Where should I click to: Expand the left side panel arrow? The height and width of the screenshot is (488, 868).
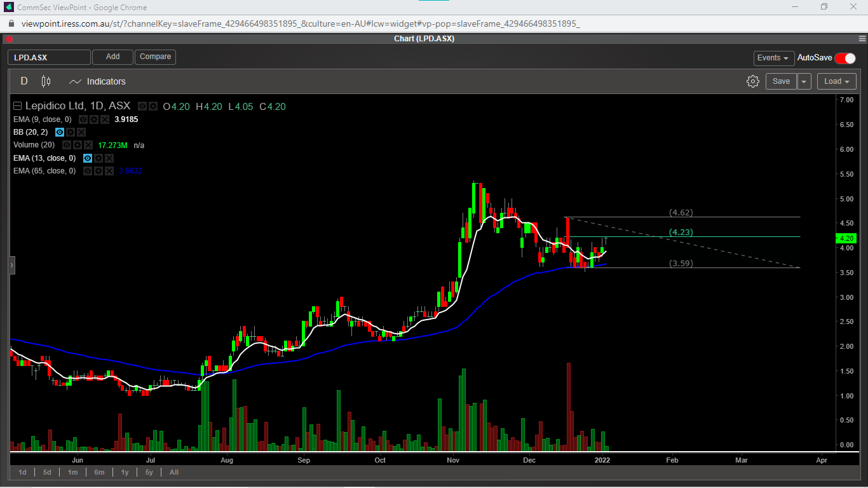11,266
